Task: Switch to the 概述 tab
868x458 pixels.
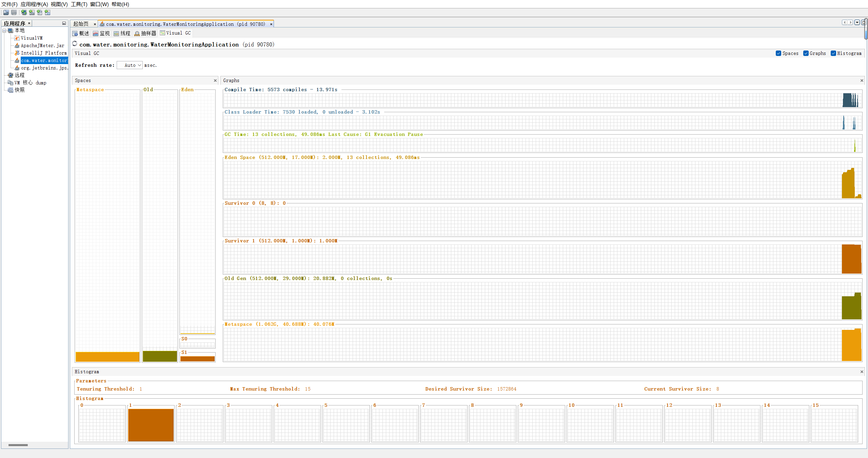Action: tap(81, 33)
